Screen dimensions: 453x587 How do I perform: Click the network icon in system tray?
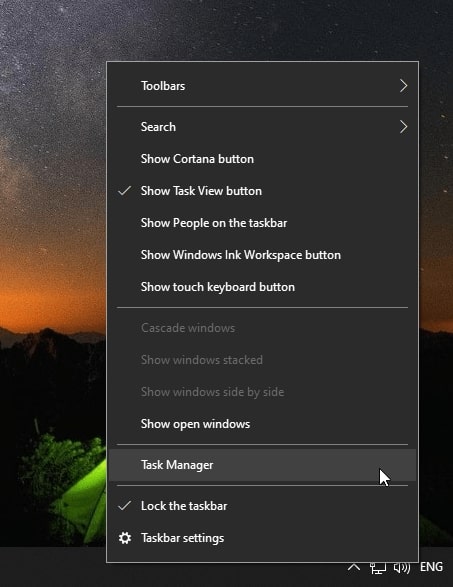click(x=378, y=568)
